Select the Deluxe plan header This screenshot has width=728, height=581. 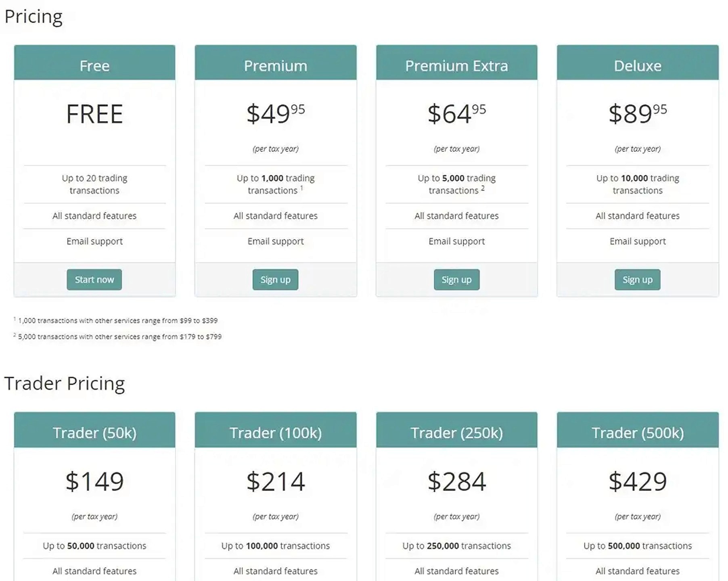638,65
